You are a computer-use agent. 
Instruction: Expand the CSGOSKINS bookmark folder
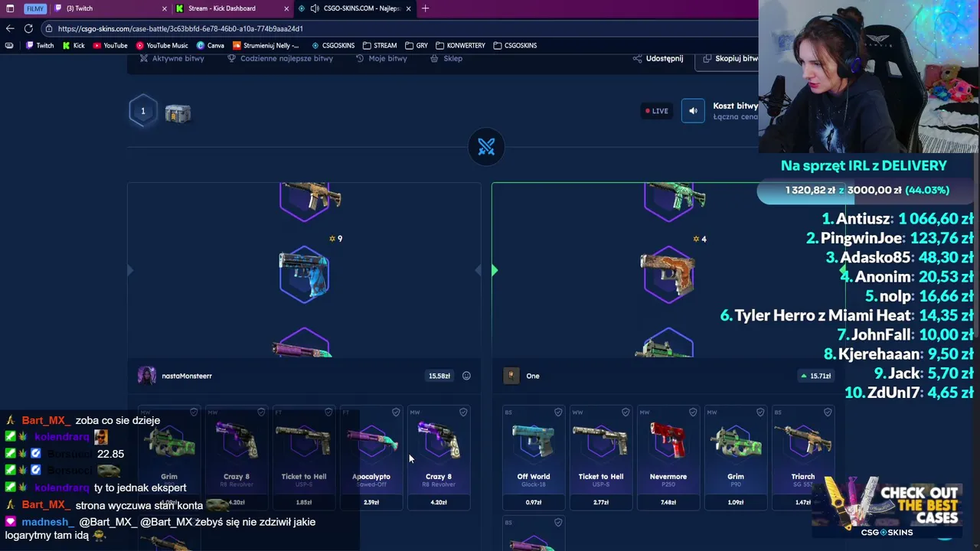[515, 45]
